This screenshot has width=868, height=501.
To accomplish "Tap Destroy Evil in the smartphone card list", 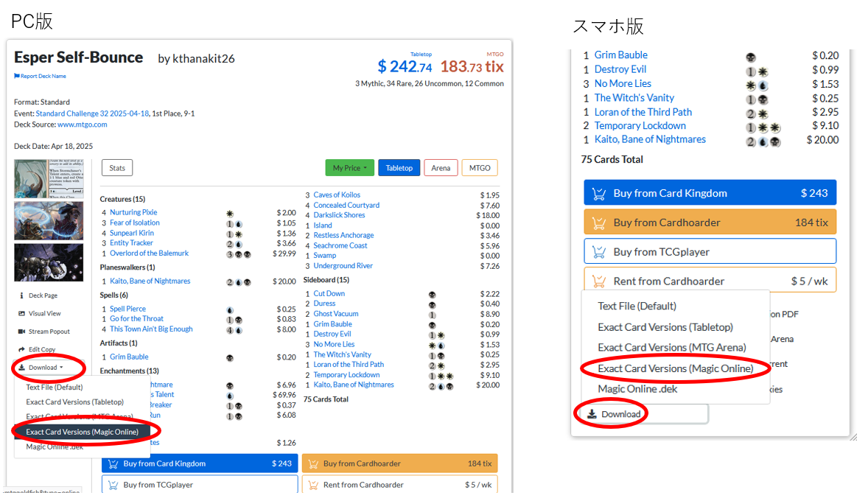I will pos(620,69).
